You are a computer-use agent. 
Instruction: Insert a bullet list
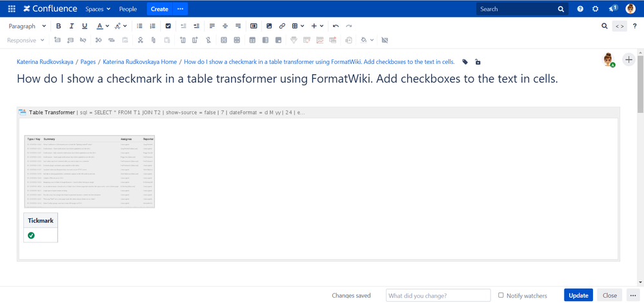(139, 26)
